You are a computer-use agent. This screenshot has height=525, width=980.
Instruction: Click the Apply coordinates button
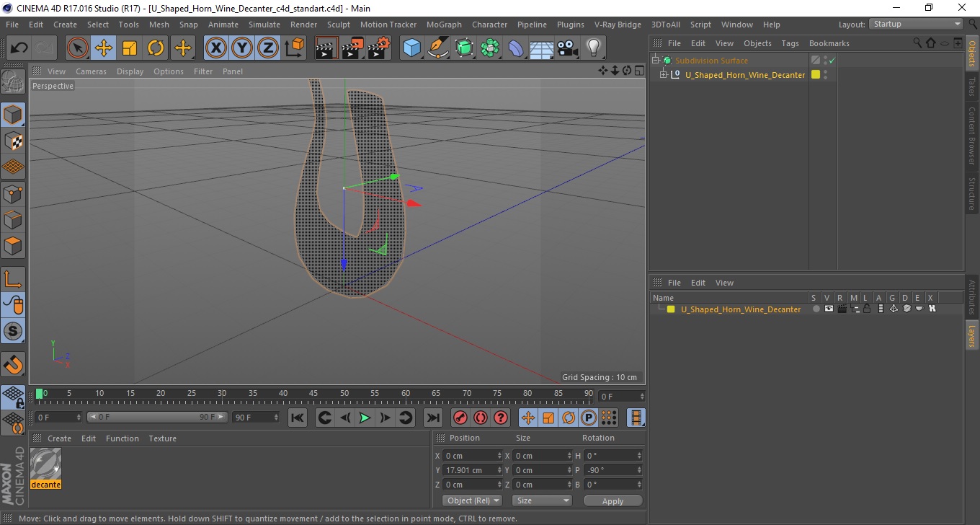coord(612,500)
